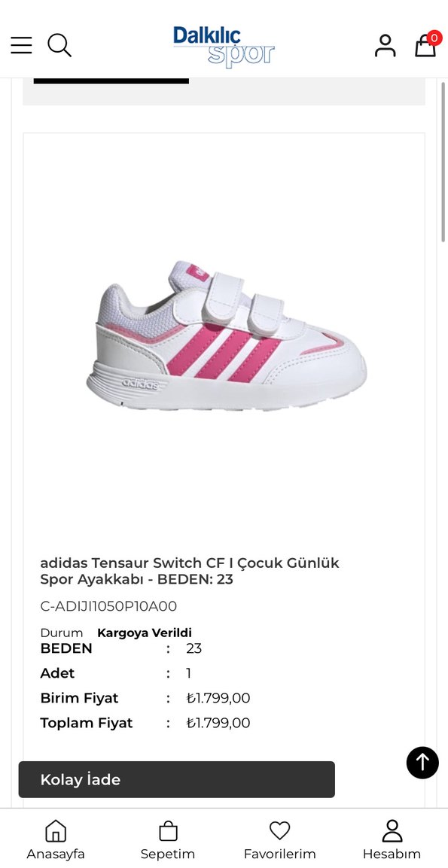Click the Kolay İade button

pyautogui.click(x=177, y=779)
